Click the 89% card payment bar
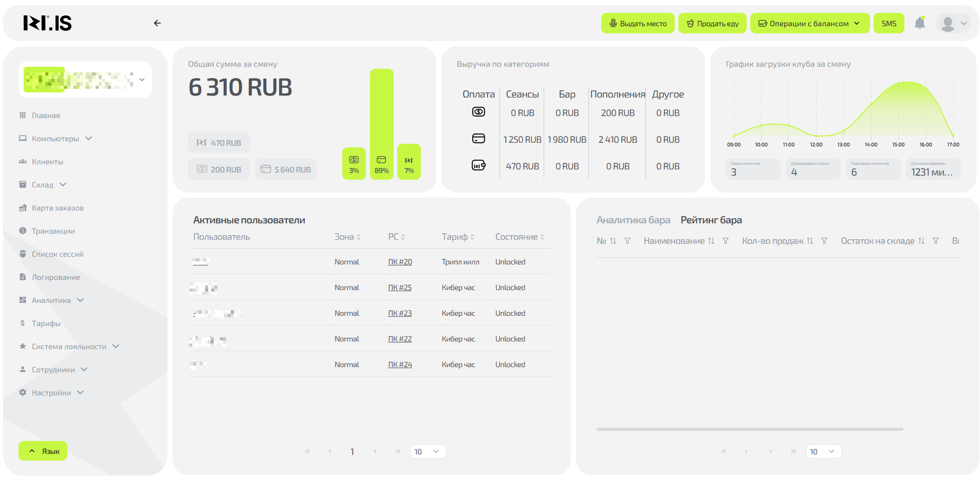Screen dimensions: 980x477 coord(381,124)
